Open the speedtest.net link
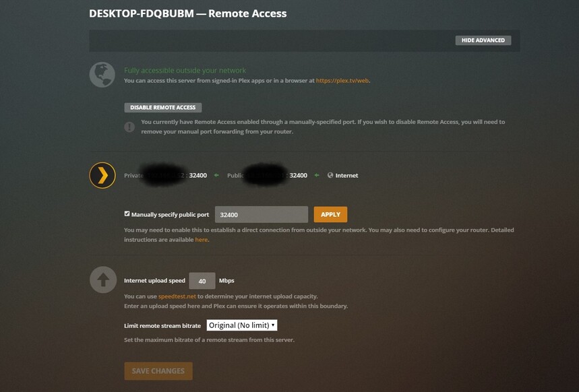 177,296
